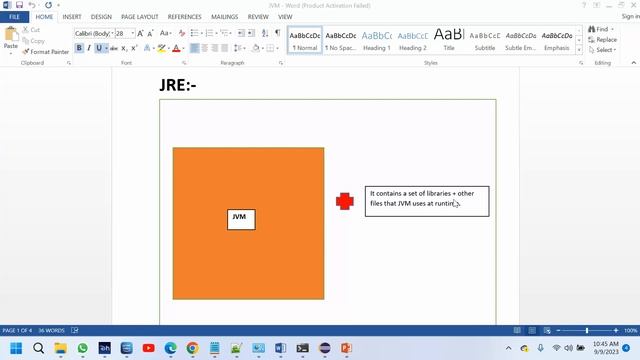The width and height of the screenshot is (640, 360).
Task: Apply strikethrough to the text
Action: [x=114, y=48]
